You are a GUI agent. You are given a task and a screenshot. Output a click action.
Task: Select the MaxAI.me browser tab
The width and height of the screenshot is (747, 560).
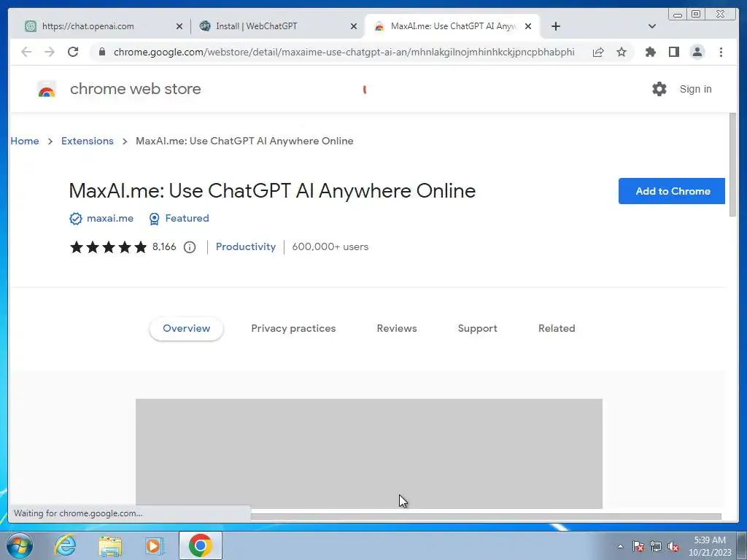coord(452,26)
